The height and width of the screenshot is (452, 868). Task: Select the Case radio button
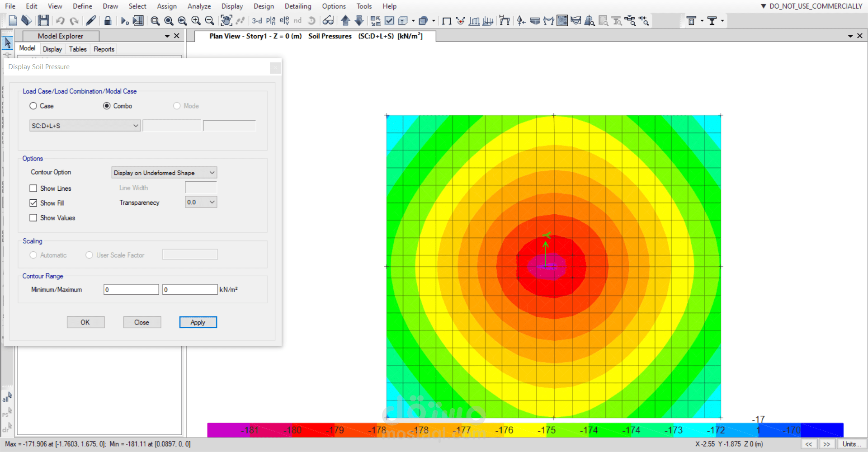tap(33, 106)
